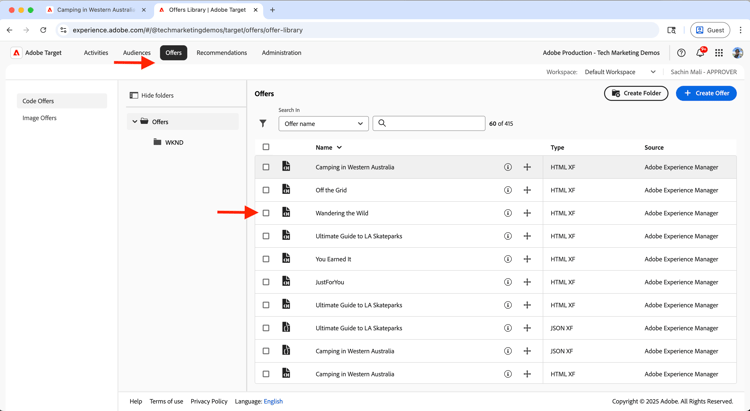This screenshot has width=750, height=411.
Task: Click the info icon for Wandering the Wild
Action: [508, 213]
